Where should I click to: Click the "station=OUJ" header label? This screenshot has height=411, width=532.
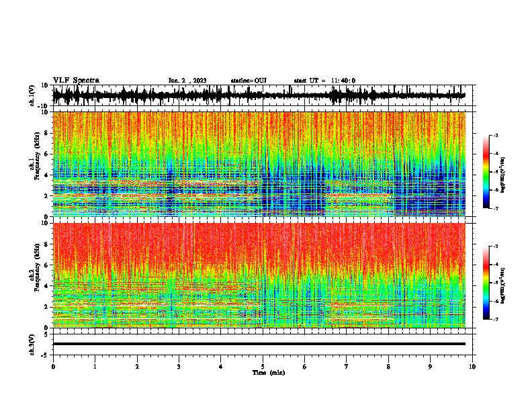tap(249, 81)
